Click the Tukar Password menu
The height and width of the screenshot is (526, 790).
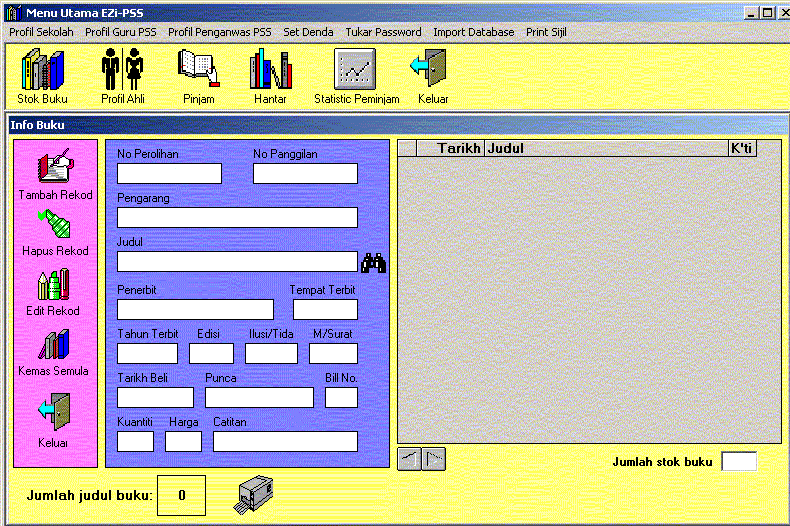click(383, 32)
